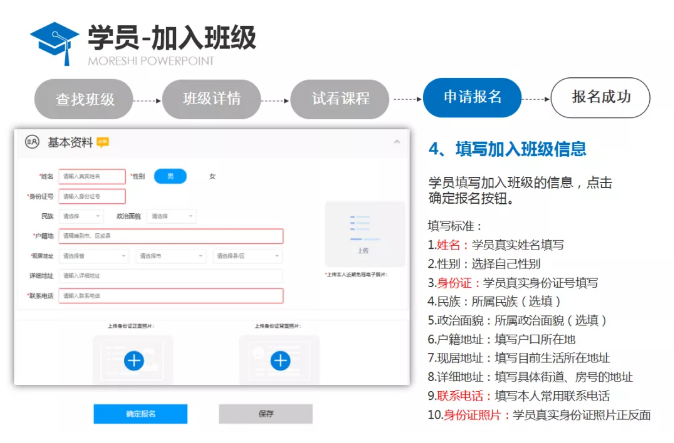Open the 请选择市 city dropdown
The width and height of the screenshot is (674, 443).
pyautogui.click(x=171, y=256)
